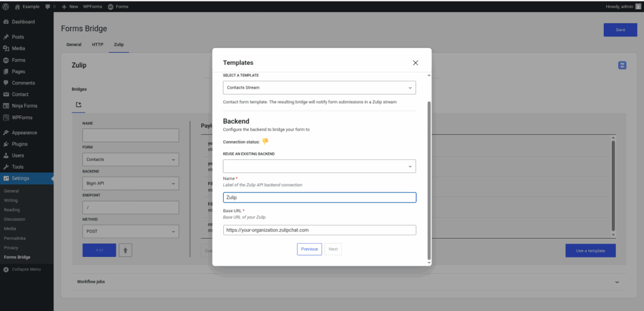Open Writing settings submenu

[x=11, y=200]
